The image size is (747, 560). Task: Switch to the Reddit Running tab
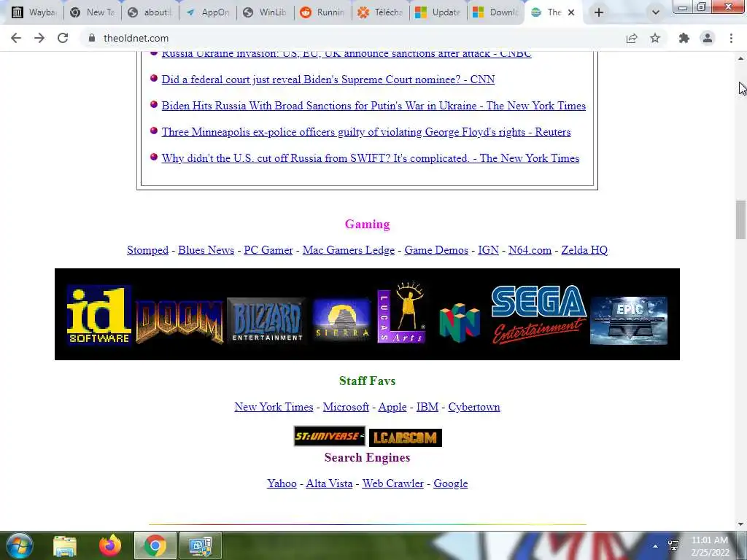coord(323,12)
